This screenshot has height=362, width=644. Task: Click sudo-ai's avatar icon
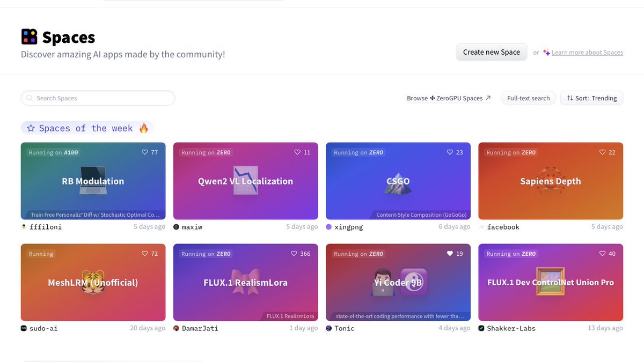pos(24,328)
